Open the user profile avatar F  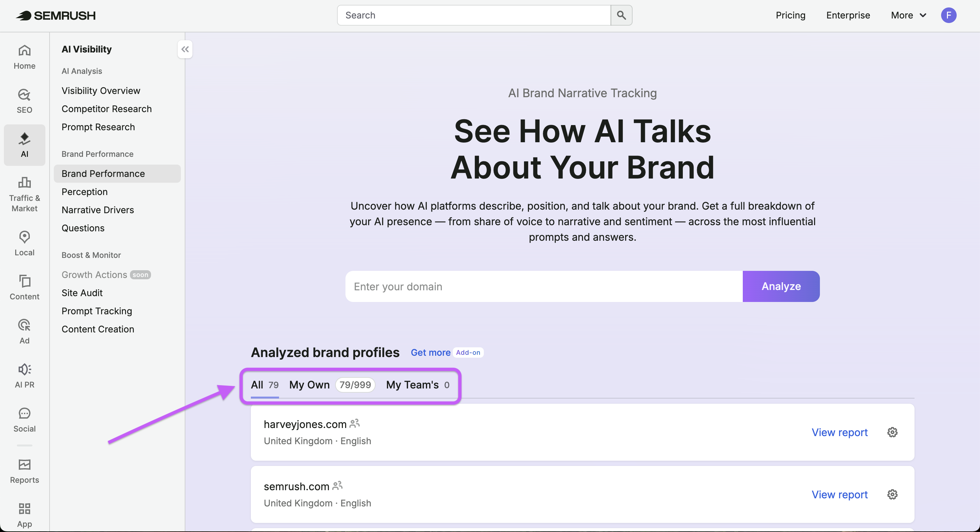949,15
